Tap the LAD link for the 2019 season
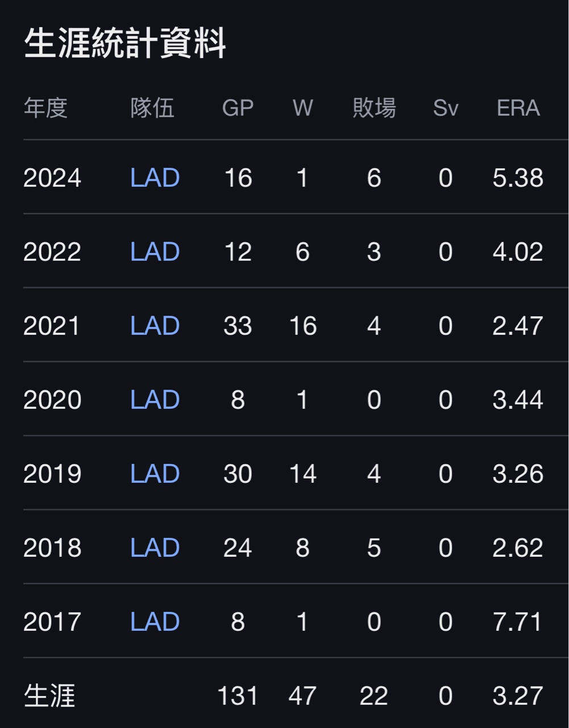569x728 pixels. tap(155, 474)
